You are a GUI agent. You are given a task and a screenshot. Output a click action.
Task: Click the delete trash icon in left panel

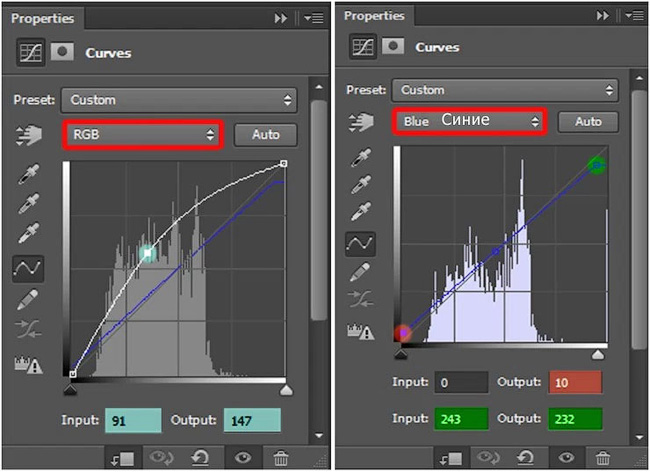(x=281, y=458)
